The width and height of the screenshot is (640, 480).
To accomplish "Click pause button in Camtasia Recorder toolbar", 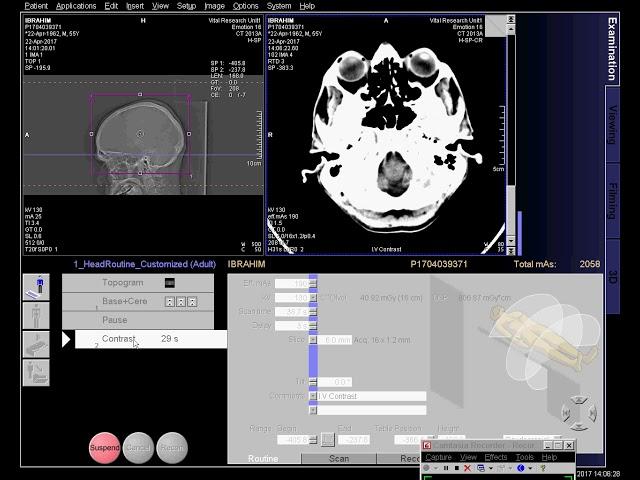I will [446, 468].
